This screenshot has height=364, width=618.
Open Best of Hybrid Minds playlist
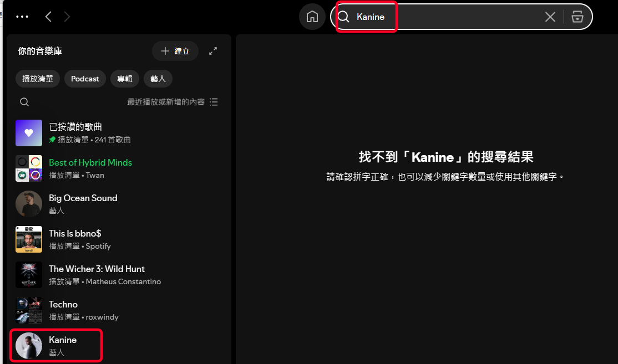point(90,162)
